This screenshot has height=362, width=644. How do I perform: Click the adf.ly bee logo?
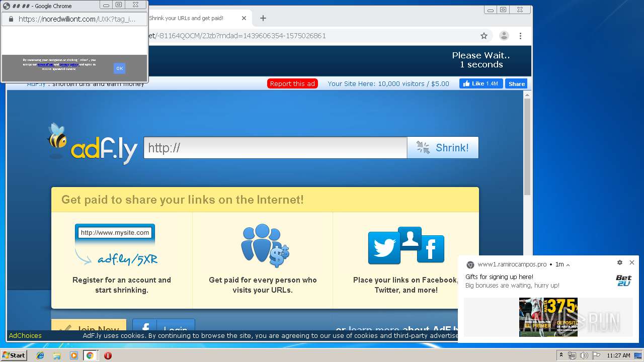(92, 145)
